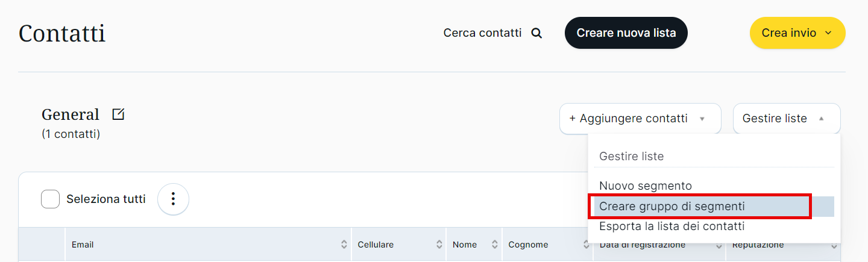Sort by the Cognome column arrows
This screenshot has width=868, height=262.
tap(586, 245)
